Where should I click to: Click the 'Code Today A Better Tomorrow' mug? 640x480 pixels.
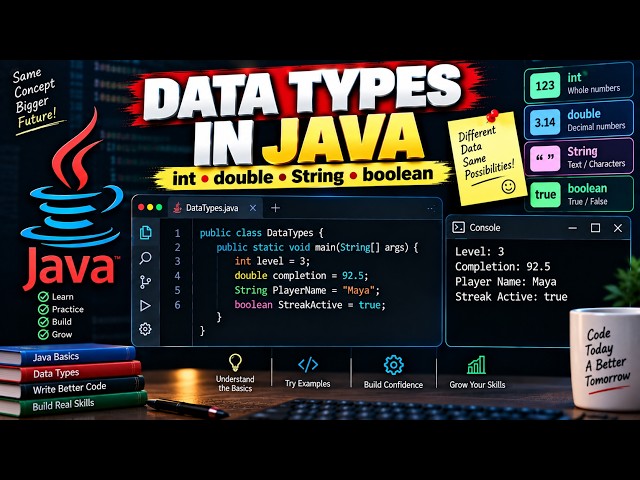(x=606, y=359)
